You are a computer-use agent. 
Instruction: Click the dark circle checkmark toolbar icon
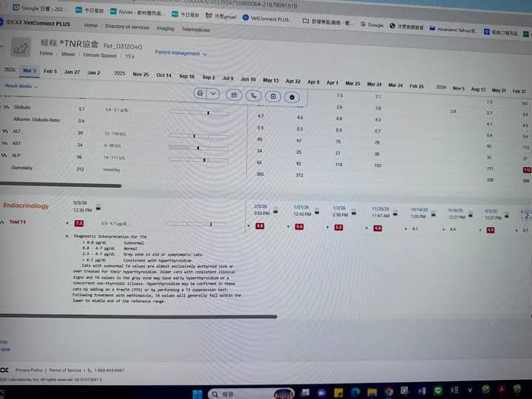pos(292,96)
